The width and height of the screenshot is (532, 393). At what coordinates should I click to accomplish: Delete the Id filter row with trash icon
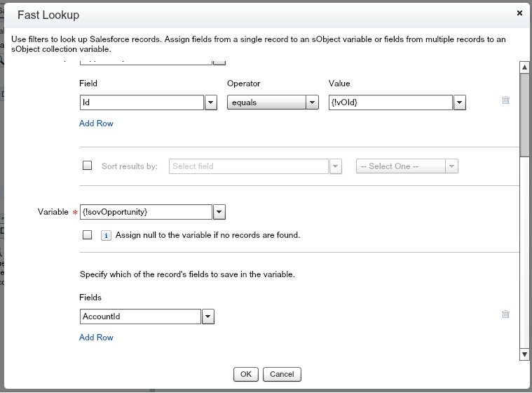click(505, 100)
